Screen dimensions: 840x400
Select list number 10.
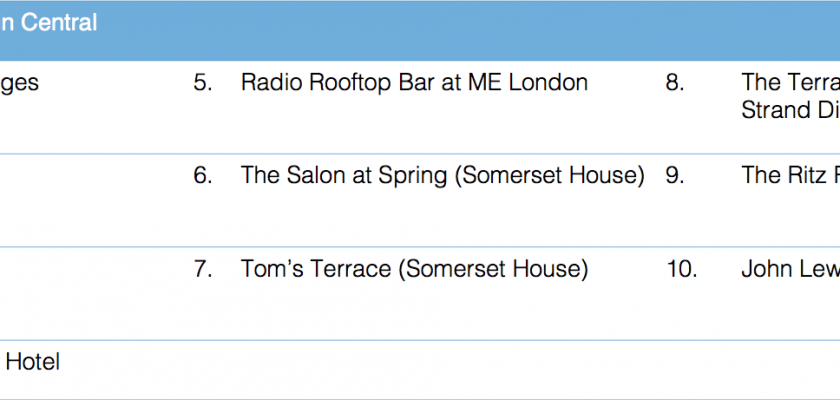[681, 269]
